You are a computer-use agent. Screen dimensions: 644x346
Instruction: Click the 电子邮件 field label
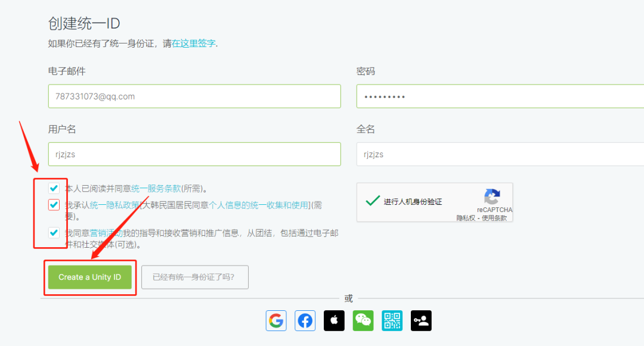click(x=67, y=71)
